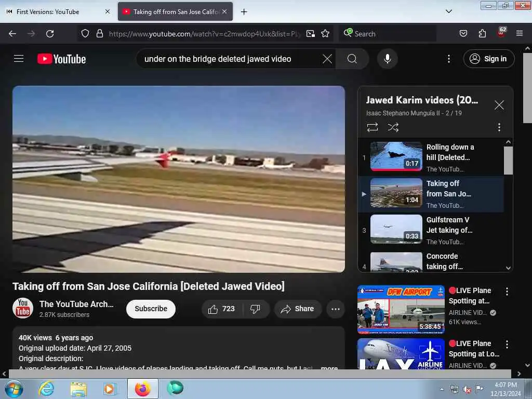
Task: Subscribe to The YouTube Archive channel
Action: tap(151, 309)
